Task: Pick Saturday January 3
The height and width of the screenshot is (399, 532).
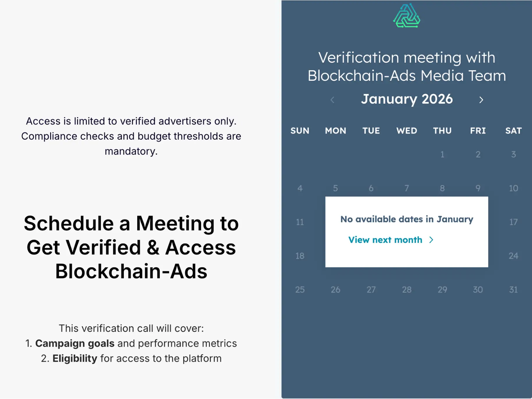Action: click(x=513, y=154)
